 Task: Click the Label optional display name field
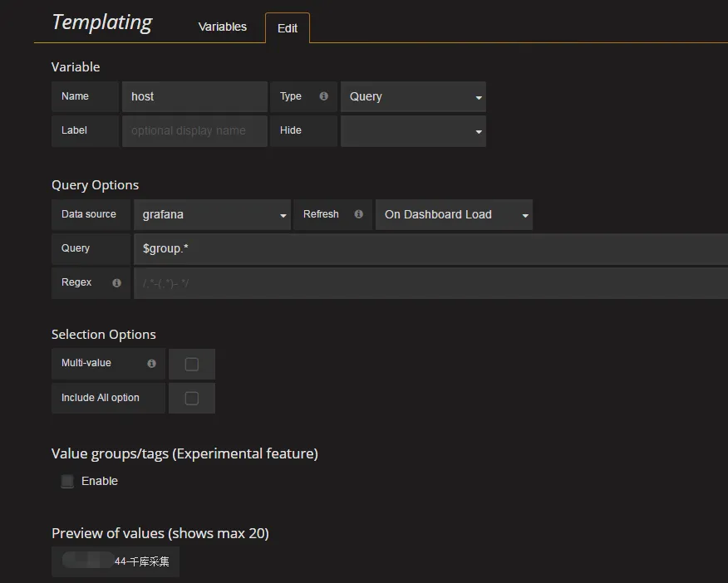coord(194,131)
